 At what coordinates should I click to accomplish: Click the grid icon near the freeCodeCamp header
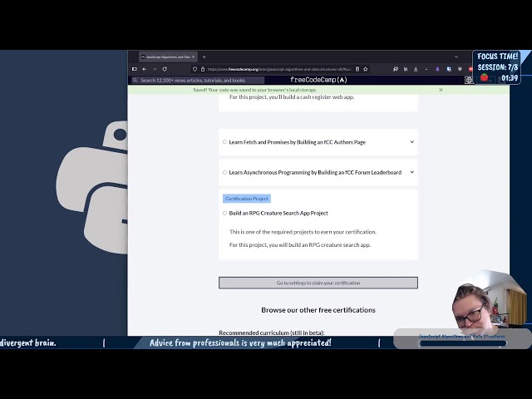tap(469, 80)
